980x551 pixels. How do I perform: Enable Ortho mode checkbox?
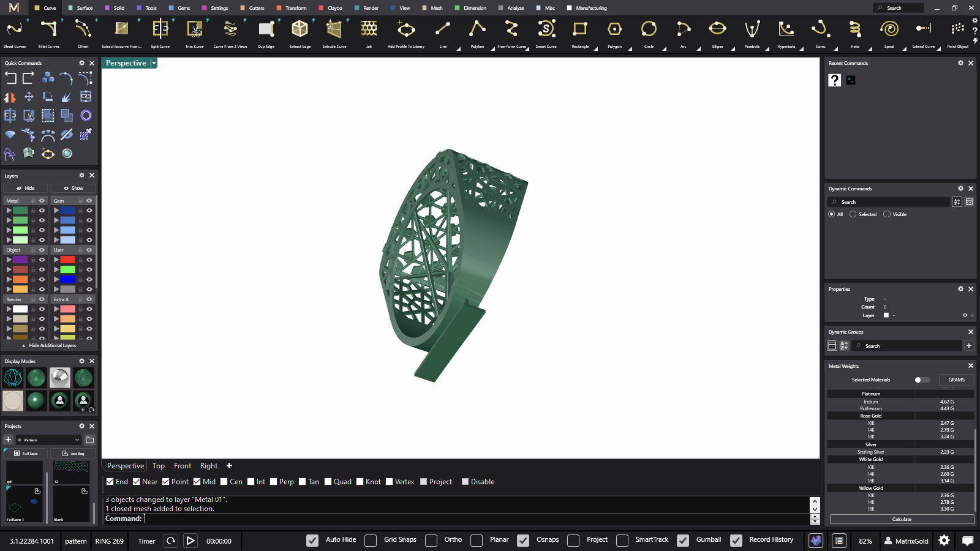431,540
